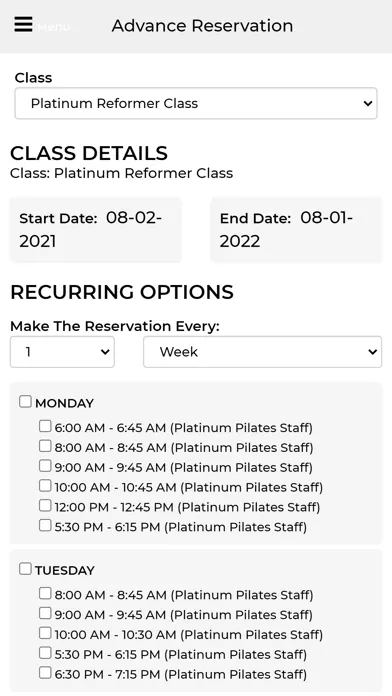This screenshot has width=392, height=696.
Task: Tick Monday 10:00 AM - 10:45 AM class
Action: pos(45,486)
